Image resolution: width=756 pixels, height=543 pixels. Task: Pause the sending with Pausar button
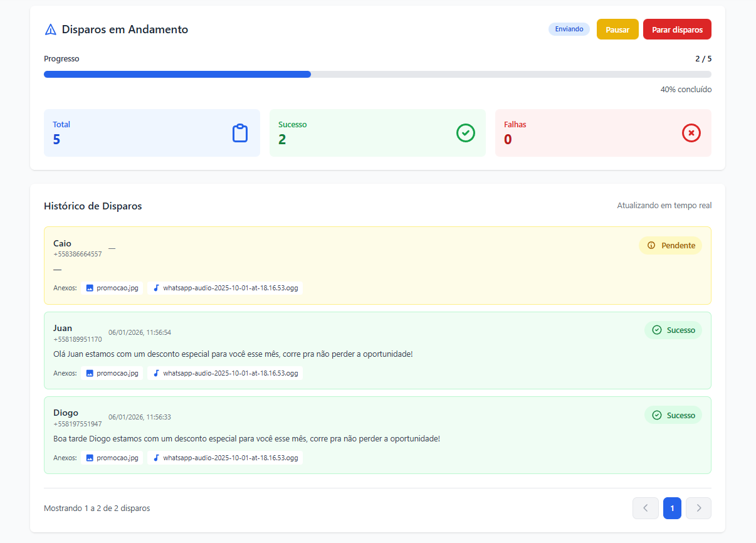617,29
